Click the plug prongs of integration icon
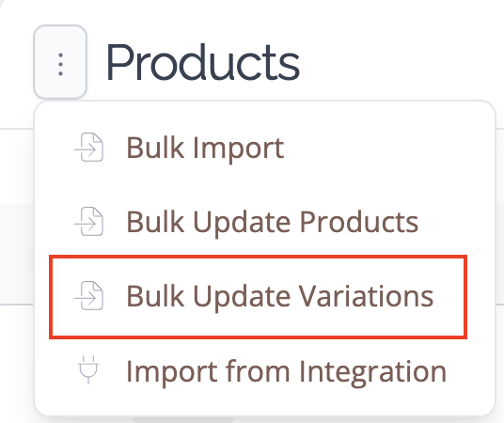 [88, 359]
